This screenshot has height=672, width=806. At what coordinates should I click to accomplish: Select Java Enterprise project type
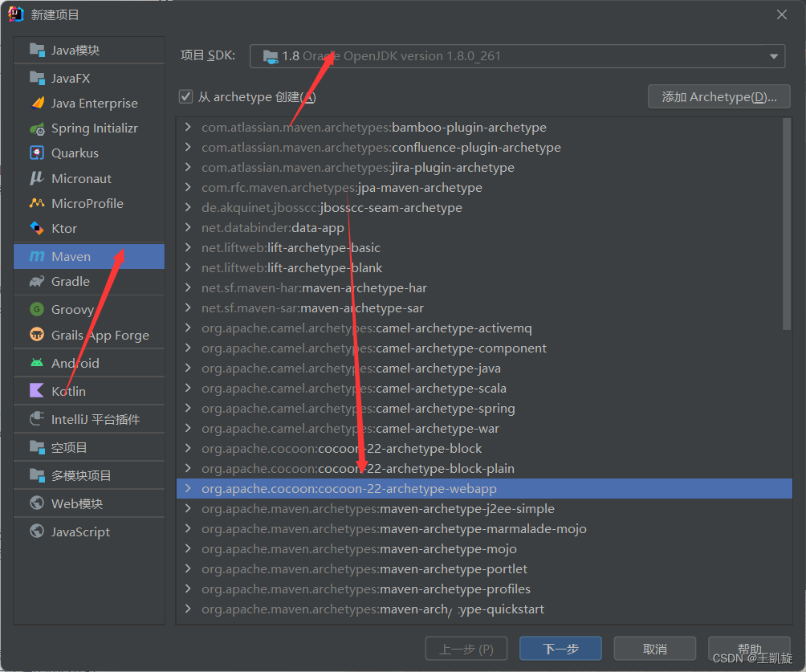tap(89, 104)
